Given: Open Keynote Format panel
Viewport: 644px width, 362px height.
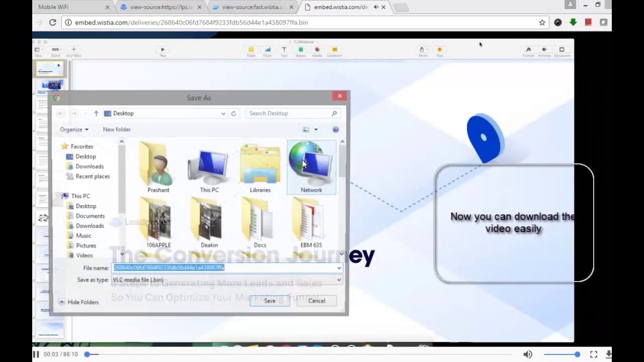Looking at the screenshot, I should pos(528,51).
